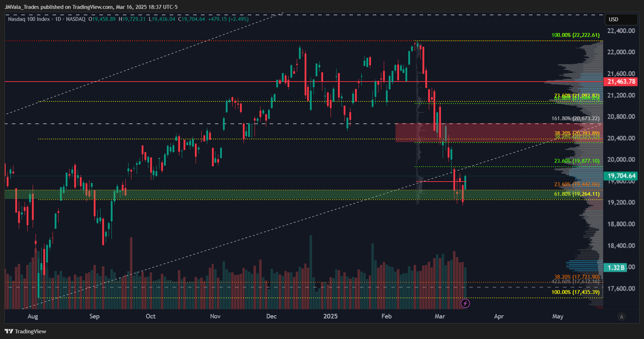Click the TradingView logo
The width and height of the screenshot is (644, 339).
coord(25,331)
